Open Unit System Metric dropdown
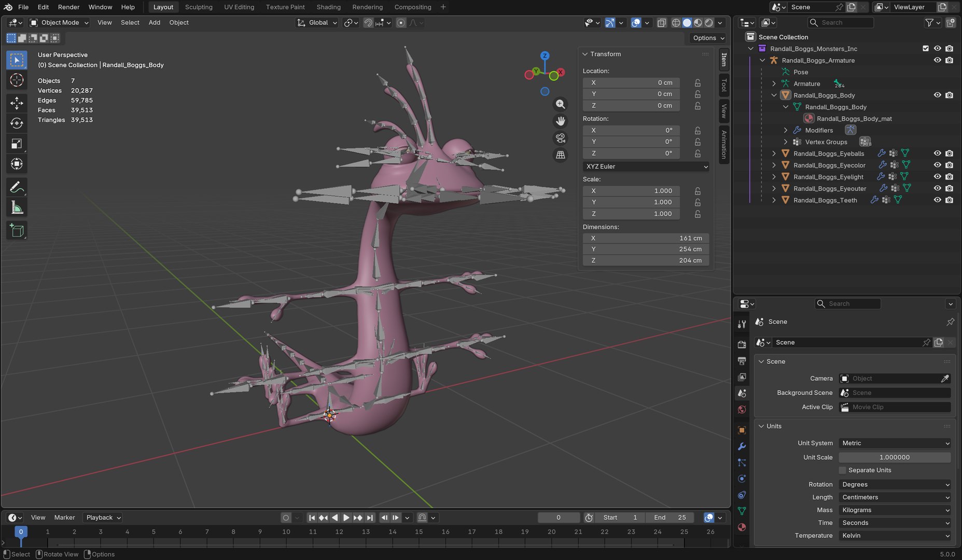Screen dimensions: 962x560 [x=895, y=443]
